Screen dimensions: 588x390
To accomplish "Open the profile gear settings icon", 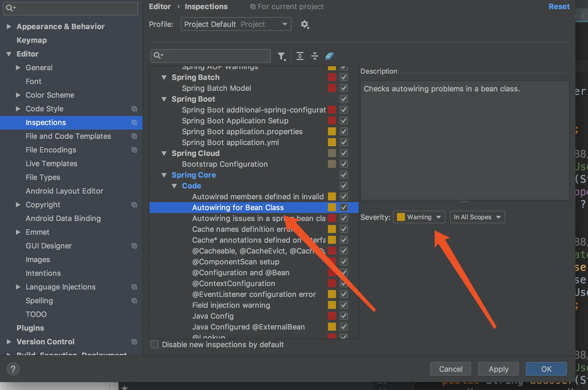I will click(305, 25).
